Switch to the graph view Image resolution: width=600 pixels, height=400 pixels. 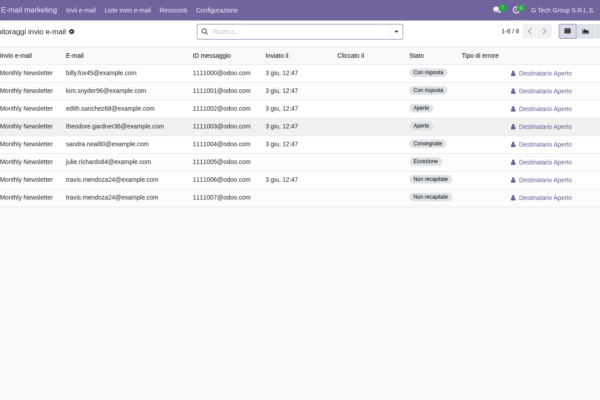tap(585, 31)
